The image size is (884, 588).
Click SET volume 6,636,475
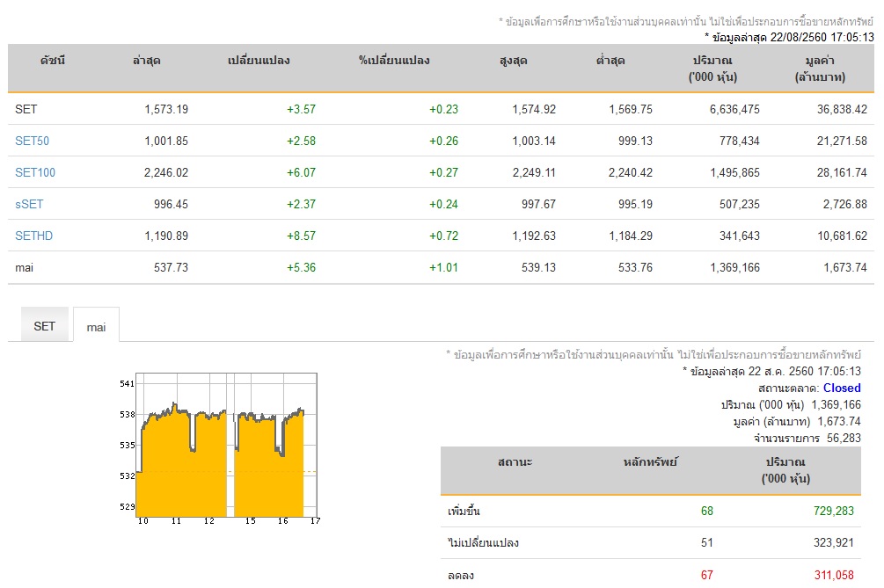coord(734,109)
